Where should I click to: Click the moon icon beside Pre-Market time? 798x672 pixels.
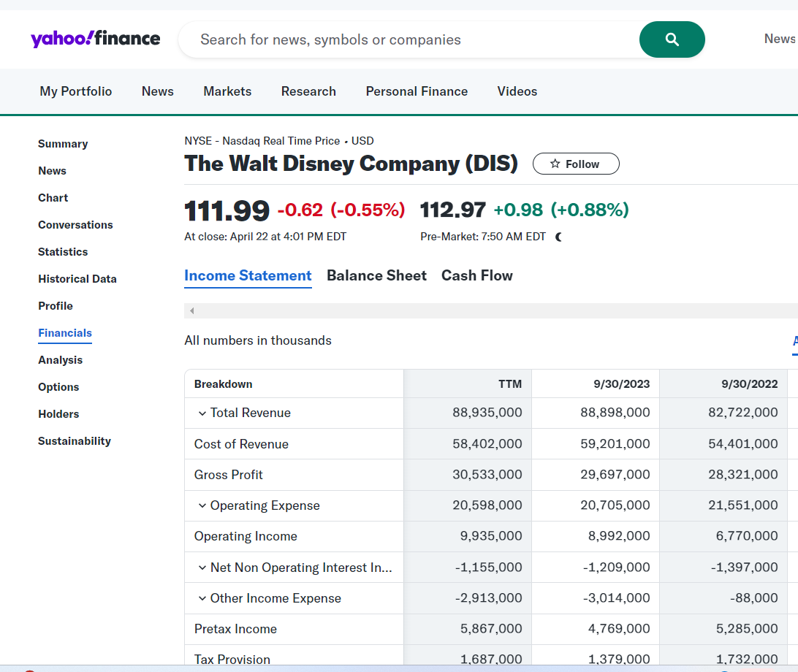(559, 237)
